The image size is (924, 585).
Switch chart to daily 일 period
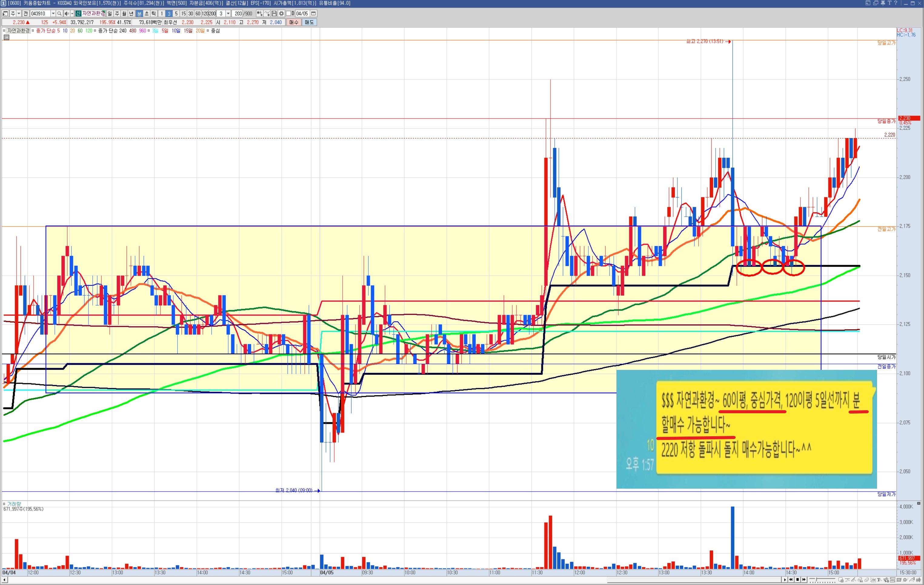(110, 14)
